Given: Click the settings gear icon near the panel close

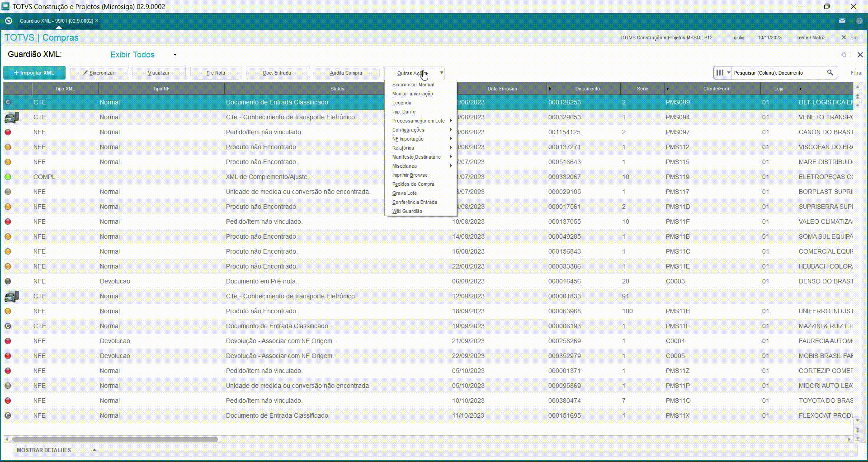Looking at the screenshot, I should (844, 55).
